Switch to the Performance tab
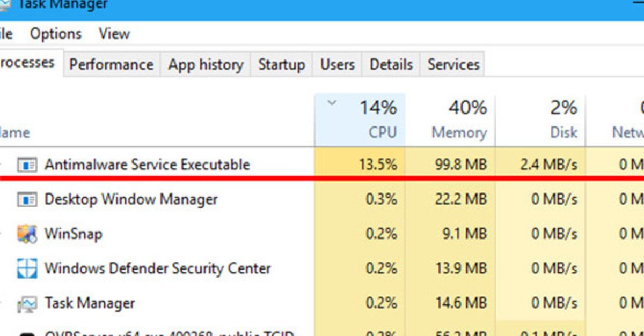Image resolution: width=644 pixels, height=336 pixels. (111, 65)
